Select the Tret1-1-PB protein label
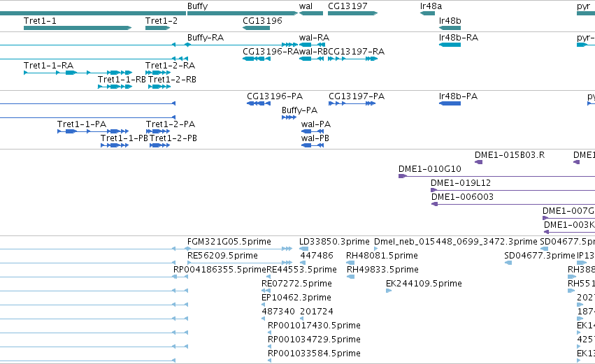The height and width of the screenshot is (364, 595). (x=124, y=138)
